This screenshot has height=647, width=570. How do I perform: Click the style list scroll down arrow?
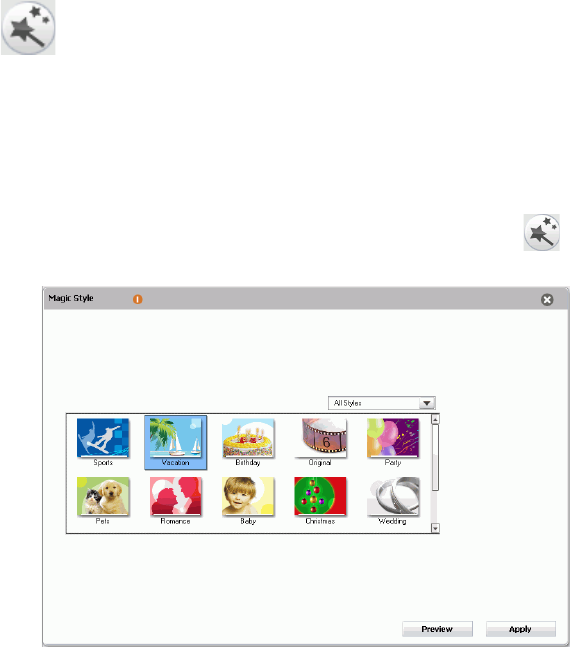(x=435, y=528)
